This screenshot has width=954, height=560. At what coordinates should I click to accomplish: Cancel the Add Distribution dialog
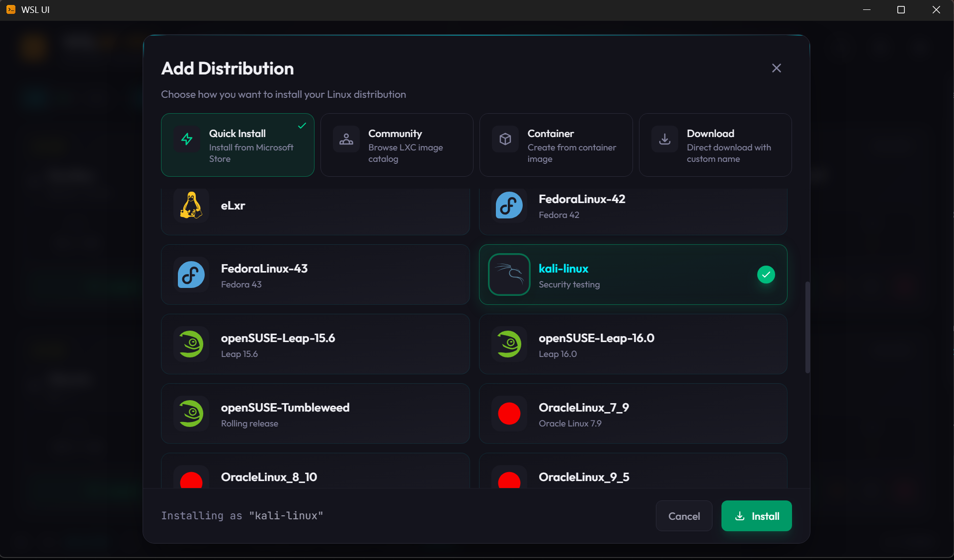point(684,516)
